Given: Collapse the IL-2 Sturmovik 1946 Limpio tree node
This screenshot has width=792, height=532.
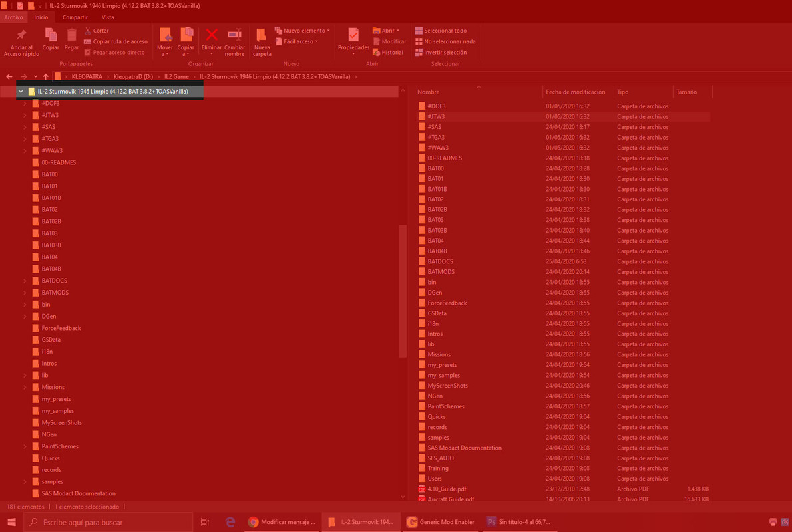Looking at the screenshot, I should [21, 91].
